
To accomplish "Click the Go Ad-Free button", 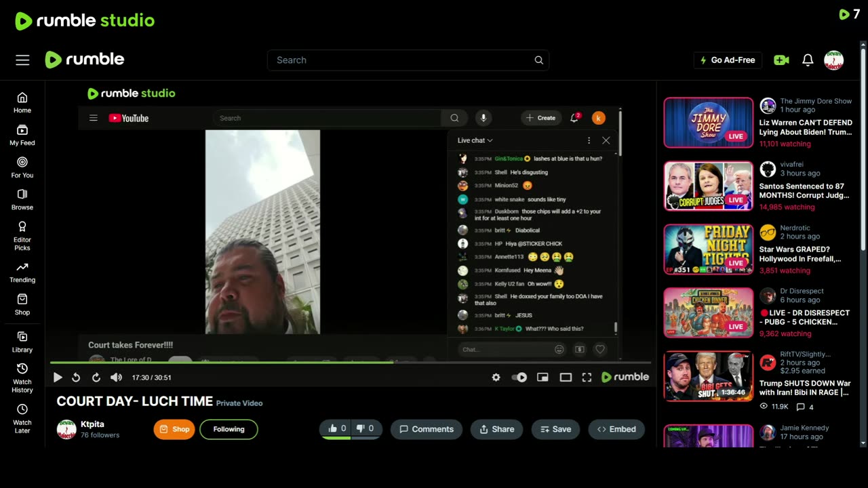I will click(x=728, y=60).
